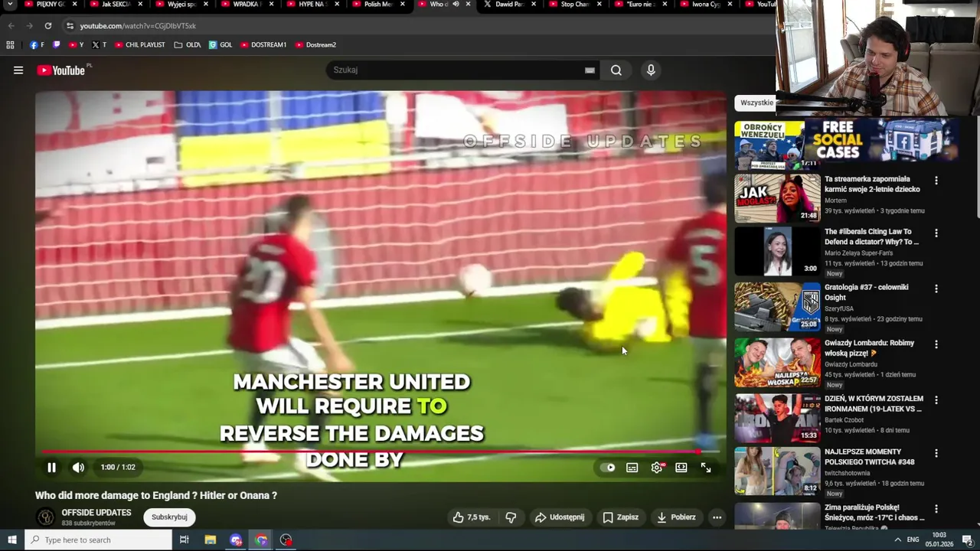
Task: Open options for 'Ta streamerka zapomniała' video
Action: [x=936, y=181]
